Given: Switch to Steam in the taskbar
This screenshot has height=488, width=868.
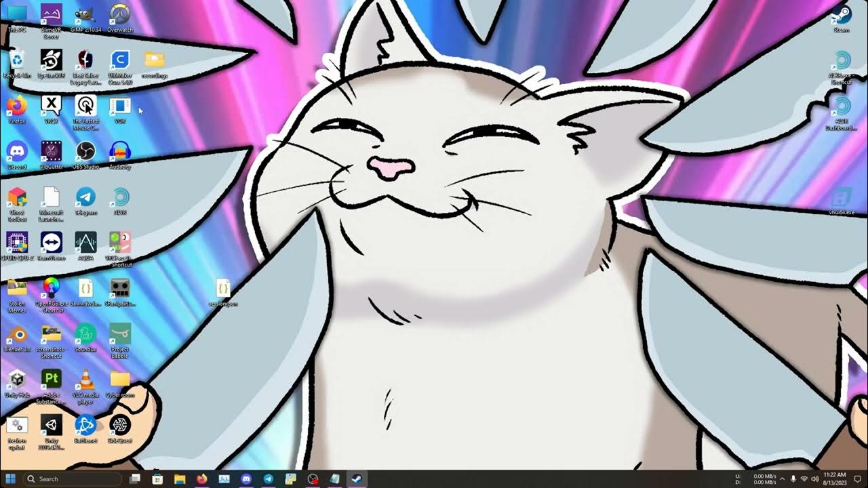Looking at the screenshot, I should click(356, 479).
